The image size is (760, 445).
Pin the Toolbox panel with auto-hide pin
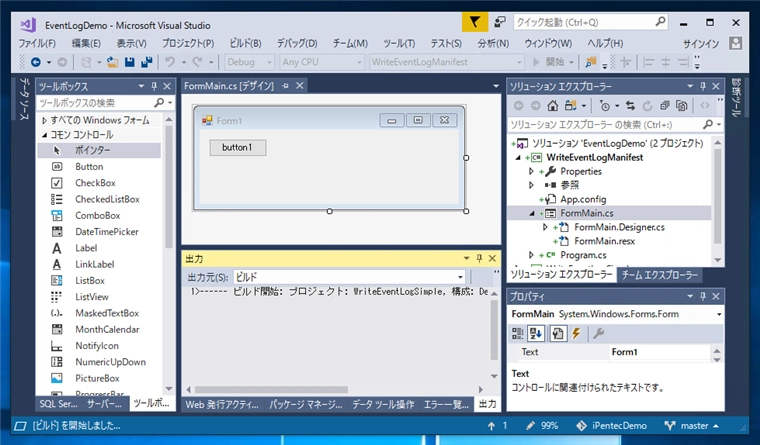pos(154,86)
